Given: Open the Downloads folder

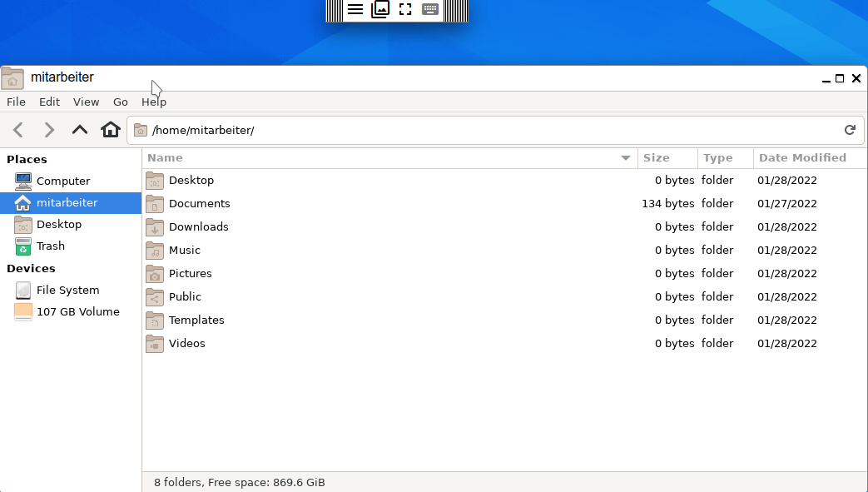Looking at the screenshot, I should click(x=196, y=226).
